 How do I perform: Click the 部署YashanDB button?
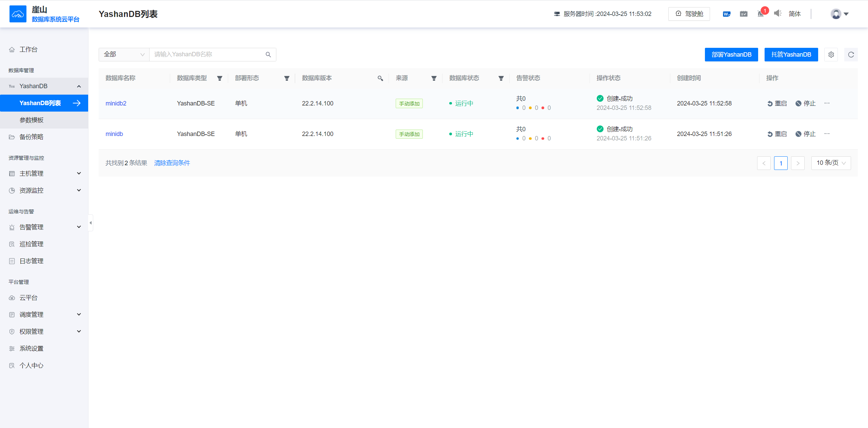coord(731,55)
